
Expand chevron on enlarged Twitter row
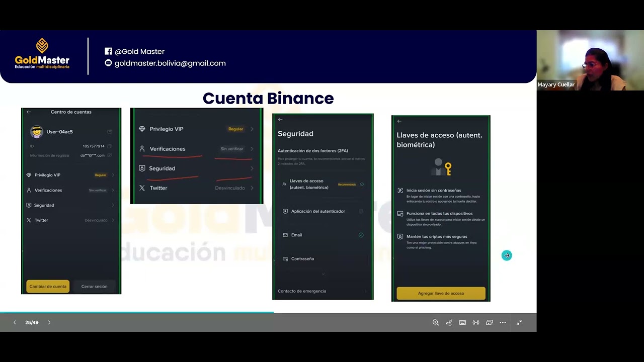252,188
